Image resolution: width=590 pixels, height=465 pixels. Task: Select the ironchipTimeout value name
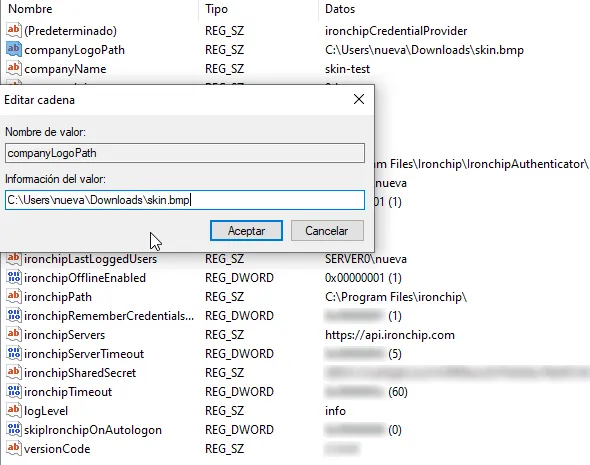[x=68, y=392]
